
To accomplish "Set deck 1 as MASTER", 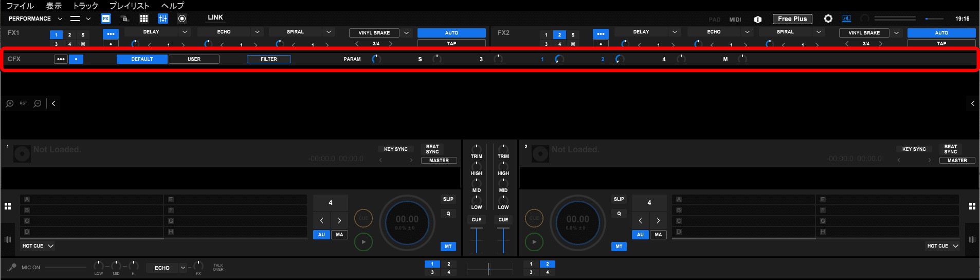I will point(439,161).
